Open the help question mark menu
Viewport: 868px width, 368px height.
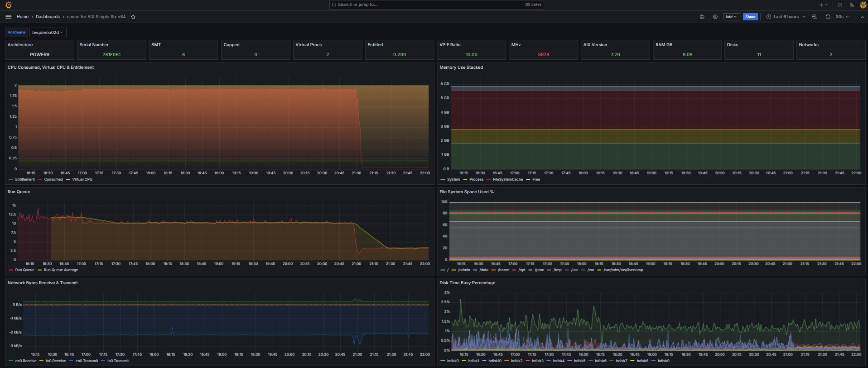839,5
